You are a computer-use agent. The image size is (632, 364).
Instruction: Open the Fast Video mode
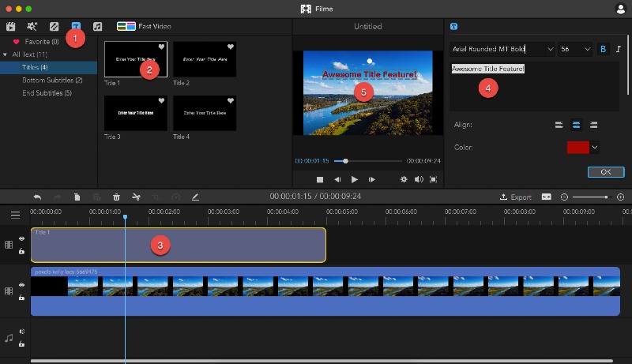(x=144, y=27)
